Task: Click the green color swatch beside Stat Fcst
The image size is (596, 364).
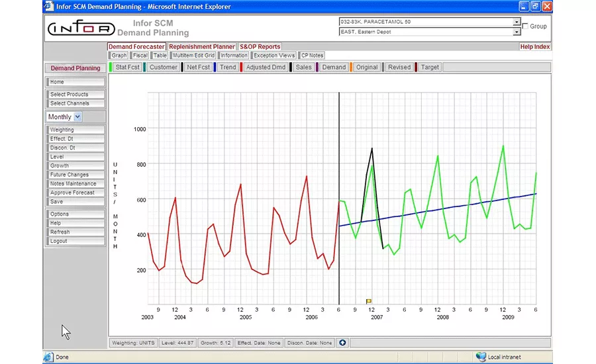Action: point(111,68)
